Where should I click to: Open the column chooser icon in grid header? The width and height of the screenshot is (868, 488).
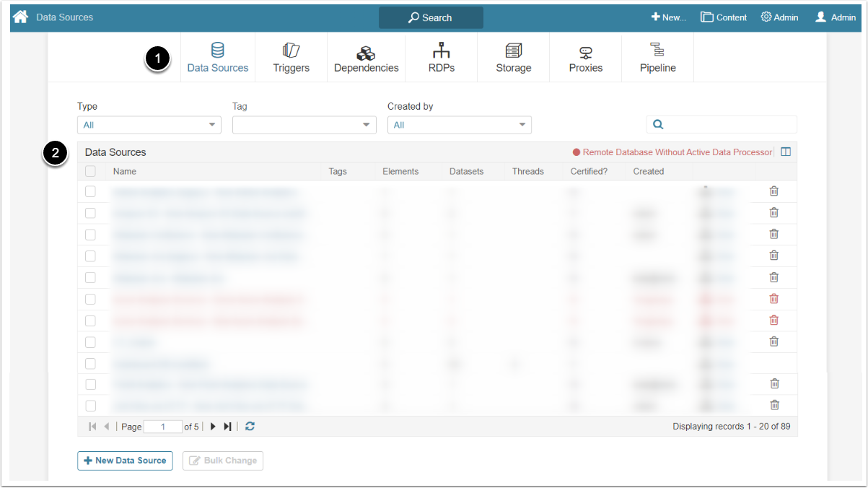(x=786, y=152)
